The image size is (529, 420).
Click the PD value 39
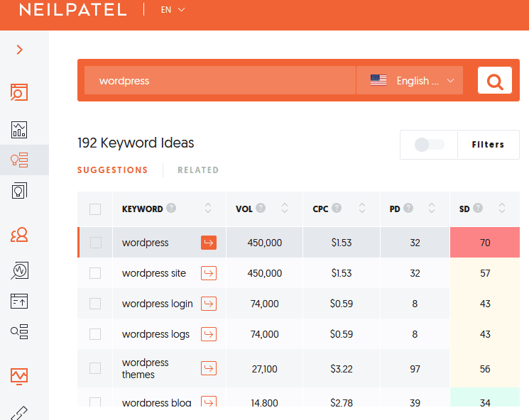pyautogui.click(x=415, y=402)
